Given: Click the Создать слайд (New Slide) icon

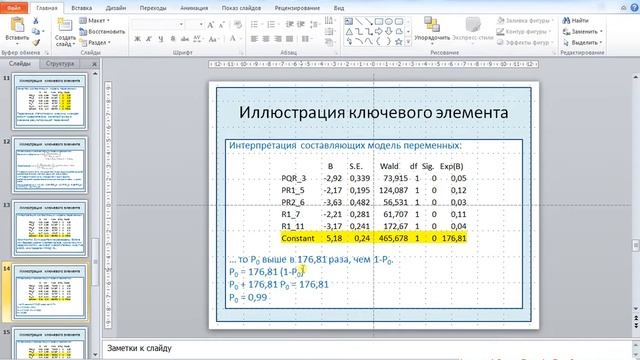Looking at the screenshot, I should (x=65, y=25).
